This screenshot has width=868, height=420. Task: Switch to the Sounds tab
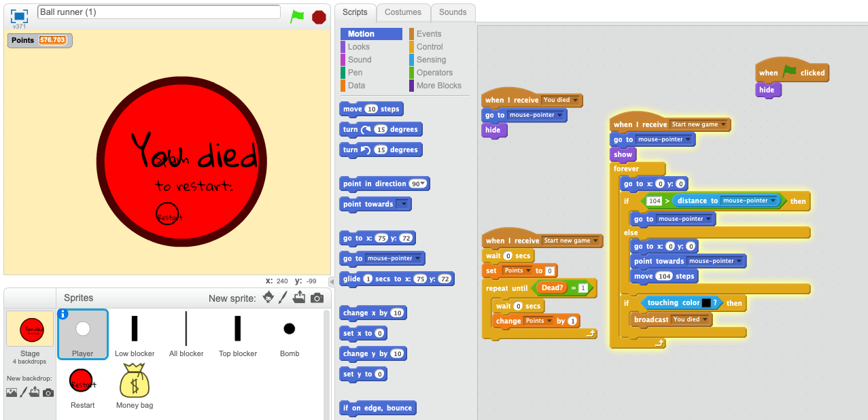coord(453,12)
